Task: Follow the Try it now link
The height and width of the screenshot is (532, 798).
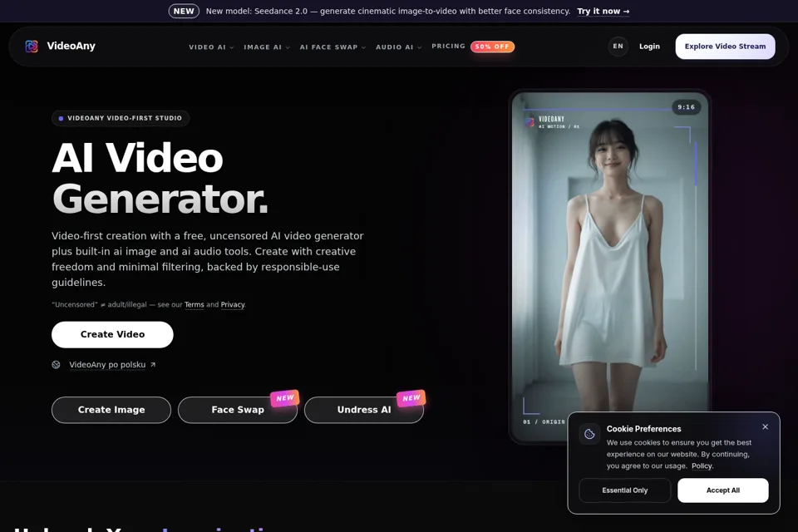Action: (603, 11)
